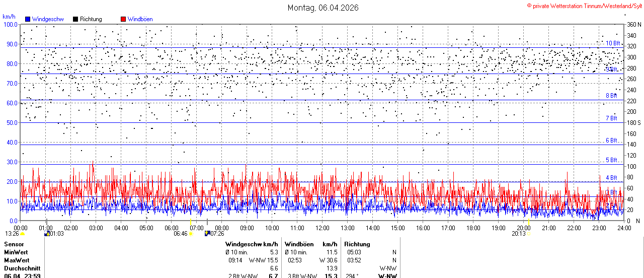
Task: Click the 294 ° direction value
Action: tap(352, 275)
